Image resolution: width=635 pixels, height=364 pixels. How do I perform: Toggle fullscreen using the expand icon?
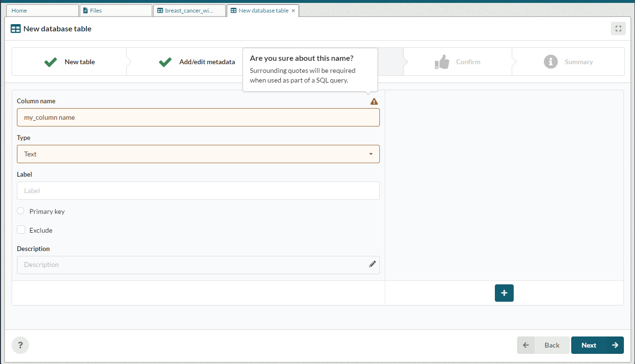click(618, 28)
